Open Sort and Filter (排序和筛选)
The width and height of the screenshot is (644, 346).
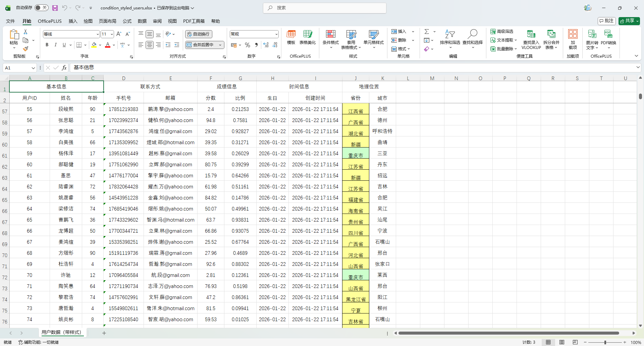pos(450,38)
